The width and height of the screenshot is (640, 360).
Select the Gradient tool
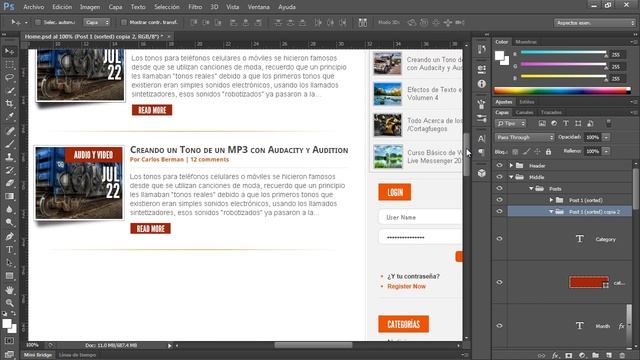point(9,196)
